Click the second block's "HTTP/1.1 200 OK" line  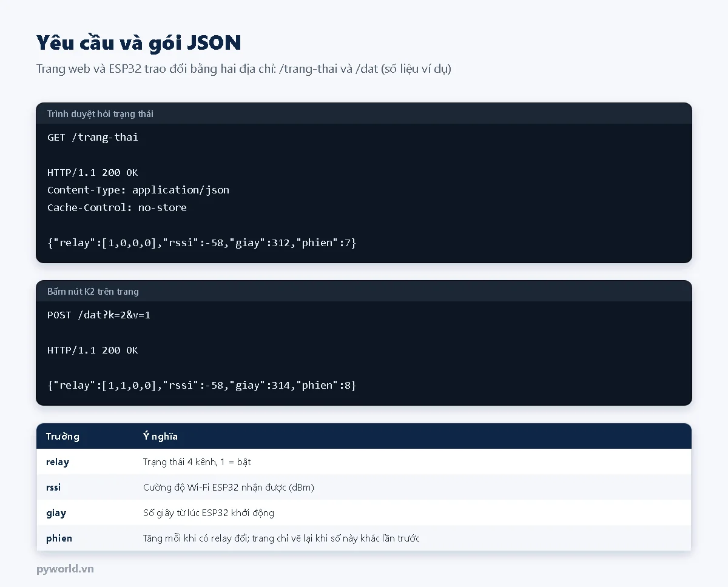(x=93, y=351)
